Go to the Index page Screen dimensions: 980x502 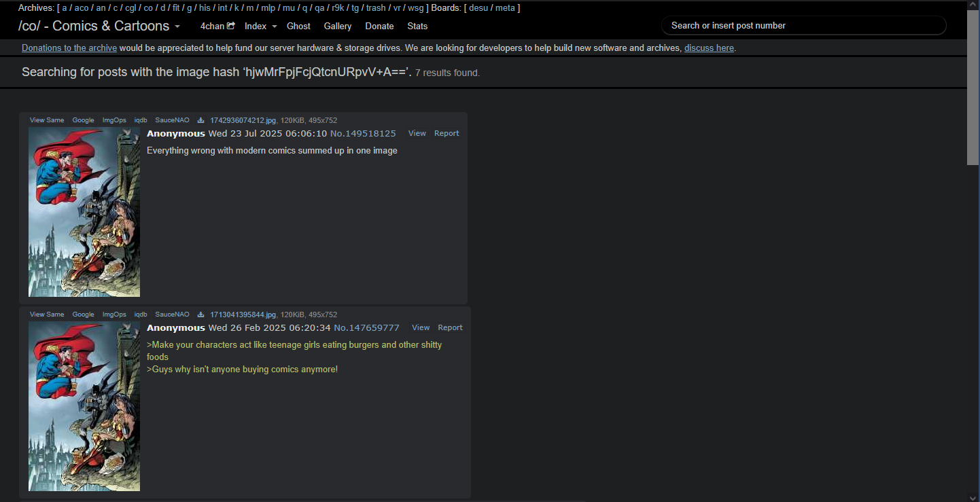(x=256, y=26)
